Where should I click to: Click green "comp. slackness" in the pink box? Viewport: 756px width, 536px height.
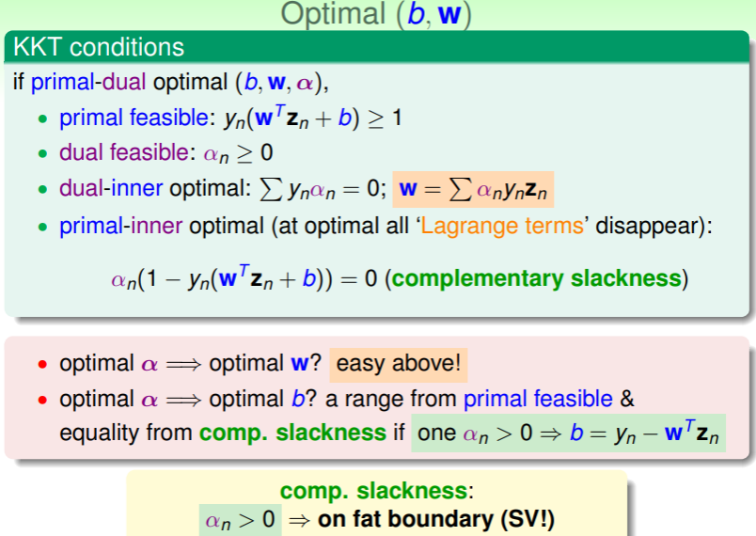pyautogui.click(x=293, y=434)
